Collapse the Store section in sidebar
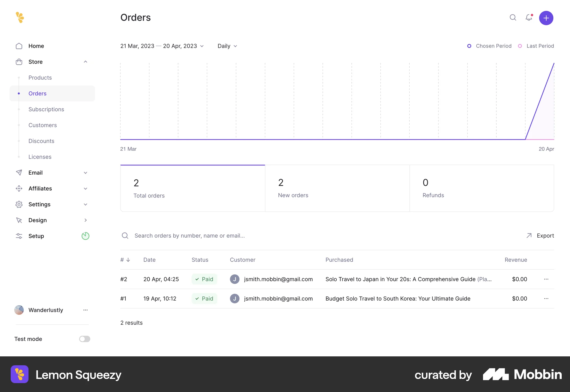 pos(85,61)
